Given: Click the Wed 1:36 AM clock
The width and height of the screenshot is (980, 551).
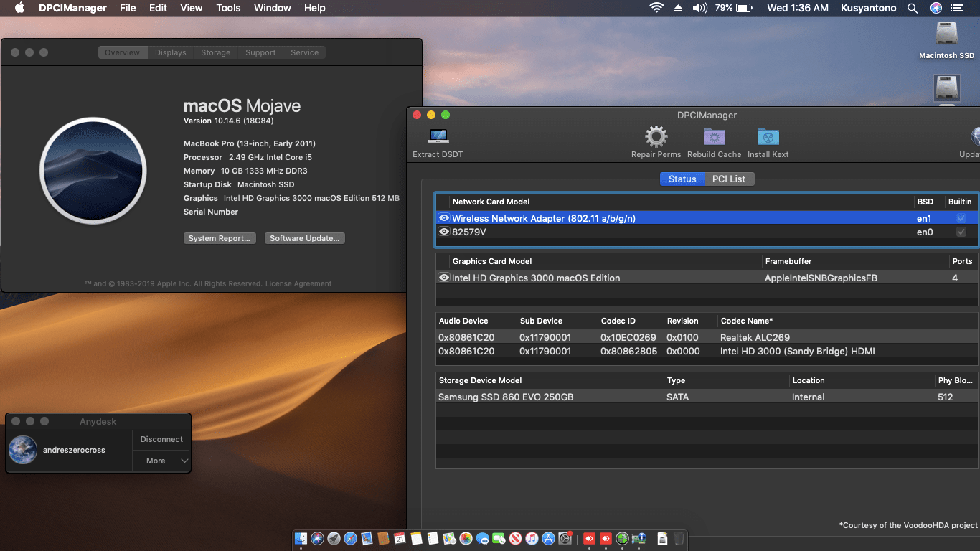Looking at the screenshot, I should click(798, 8).
